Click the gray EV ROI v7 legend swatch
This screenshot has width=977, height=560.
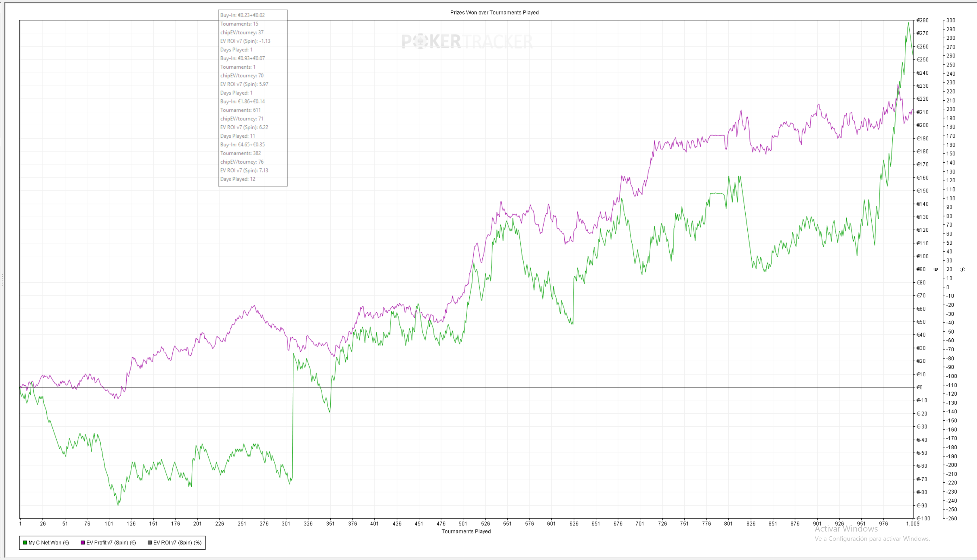tap(150, 543)
